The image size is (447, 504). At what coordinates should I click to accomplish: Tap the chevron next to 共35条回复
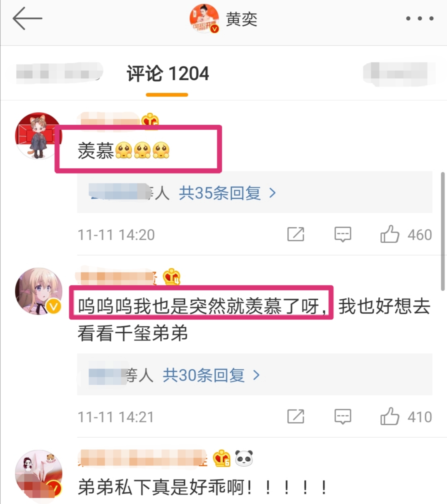pos(272,193)
